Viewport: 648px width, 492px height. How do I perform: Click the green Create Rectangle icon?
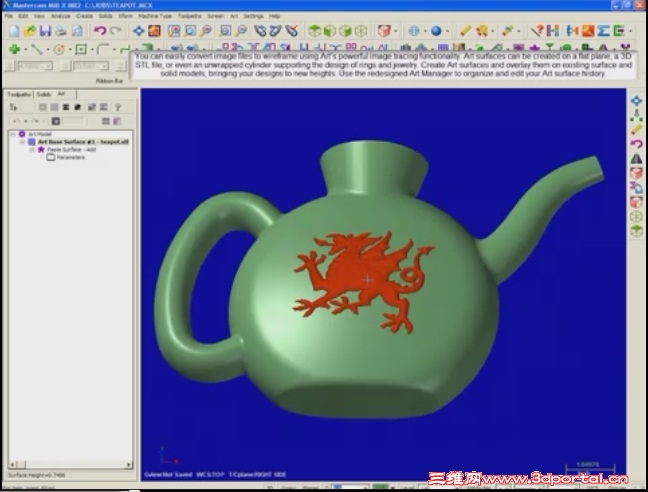click(x=81, y=50)
